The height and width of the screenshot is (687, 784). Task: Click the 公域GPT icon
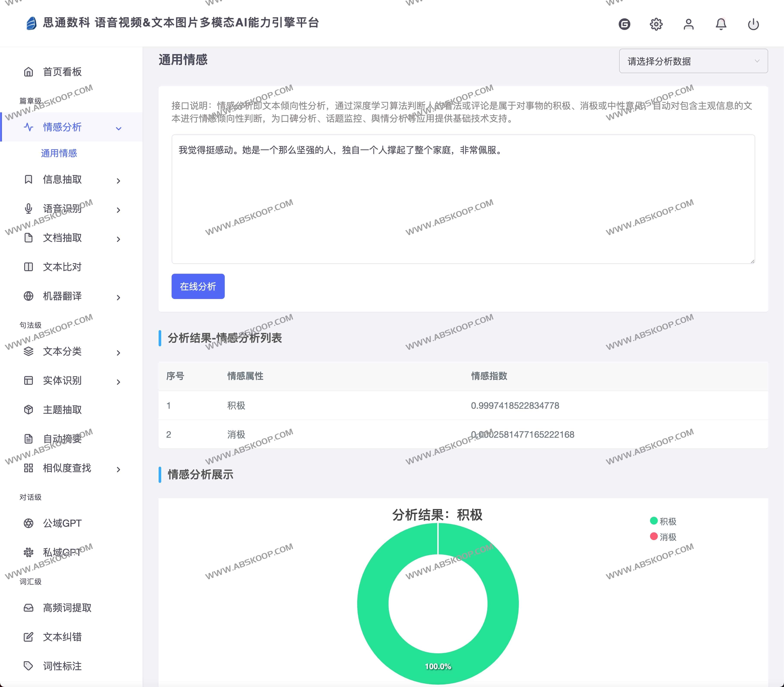29,523
